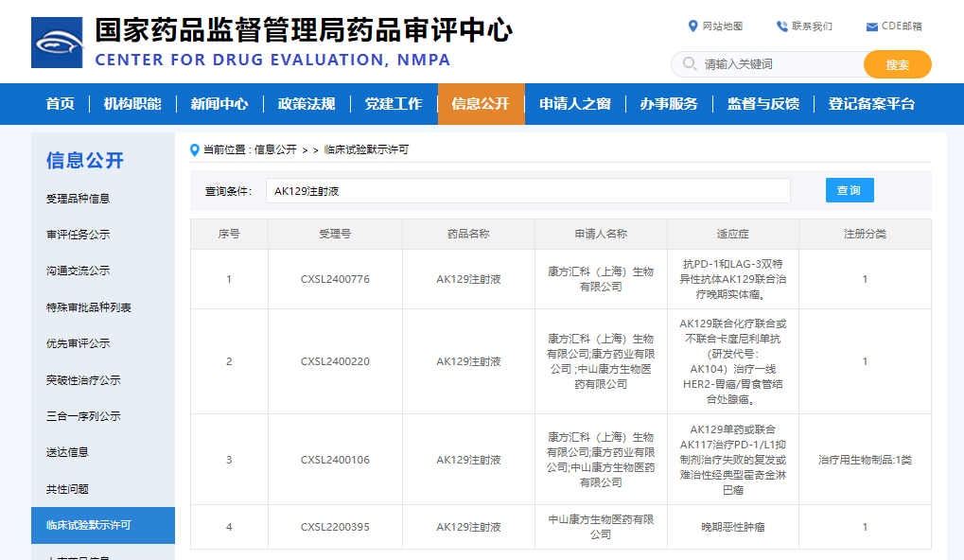Switch to the 信息公开 tab
The width and height of the screenshot is (964, 560).
(483, 103)
